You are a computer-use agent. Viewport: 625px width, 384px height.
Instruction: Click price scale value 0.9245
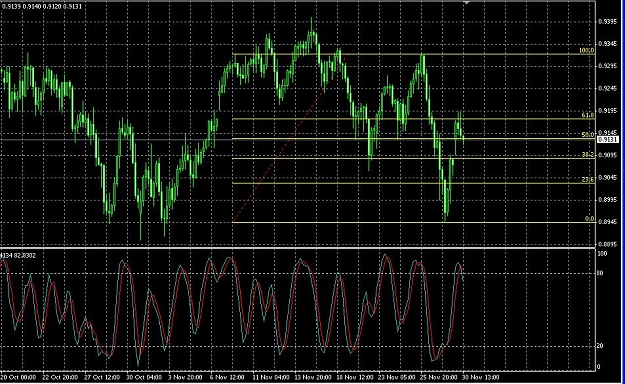[608, 88]
